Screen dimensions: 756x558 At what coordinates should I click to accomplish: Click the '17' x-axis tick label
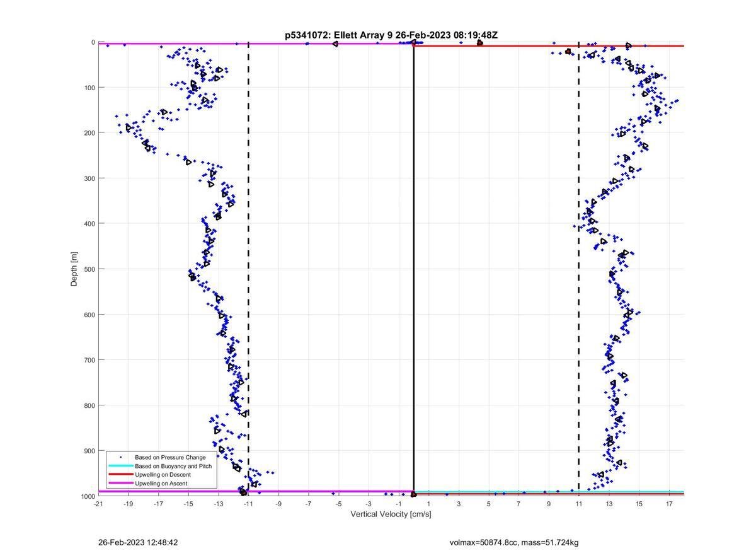tap(669, 504)
